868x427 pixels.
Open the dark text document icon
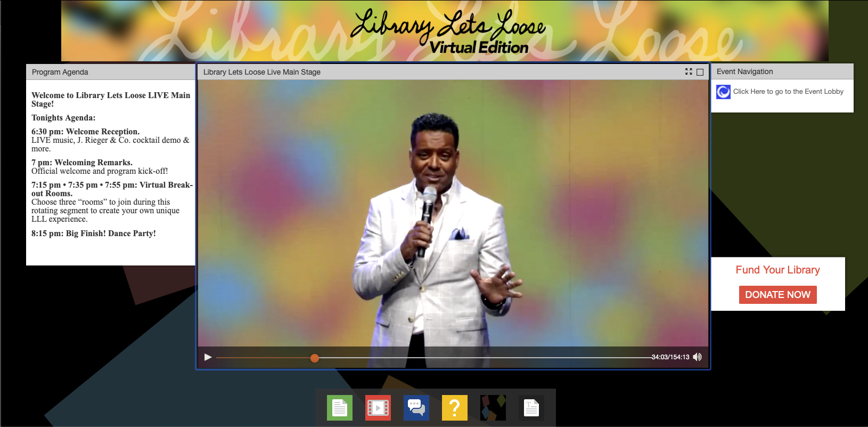tap(531, 408)
